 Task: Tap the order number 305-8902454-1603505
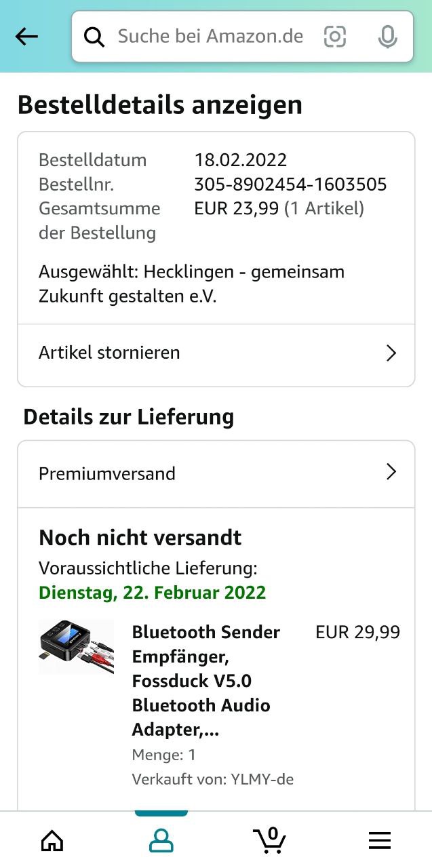[290, 184]
